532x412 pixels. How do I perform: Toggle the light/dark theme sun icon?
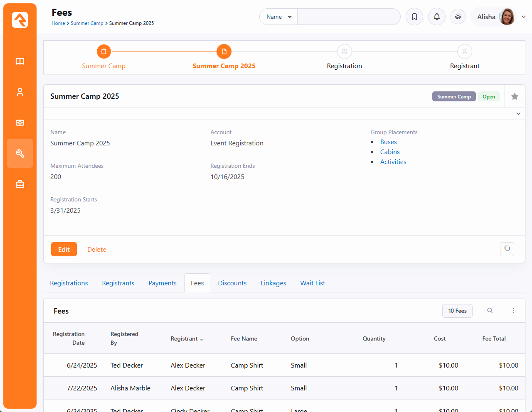[x=458, y=17]
